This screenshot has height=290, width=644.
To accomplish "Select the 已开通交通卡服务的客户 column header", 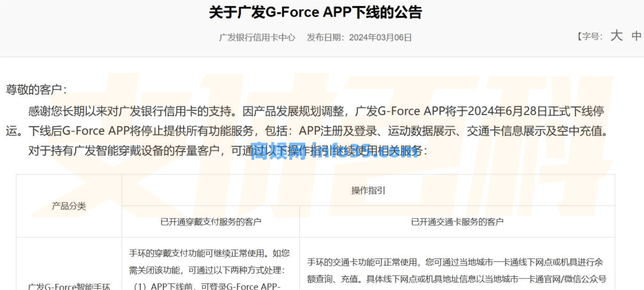I will tap(457, 221).
